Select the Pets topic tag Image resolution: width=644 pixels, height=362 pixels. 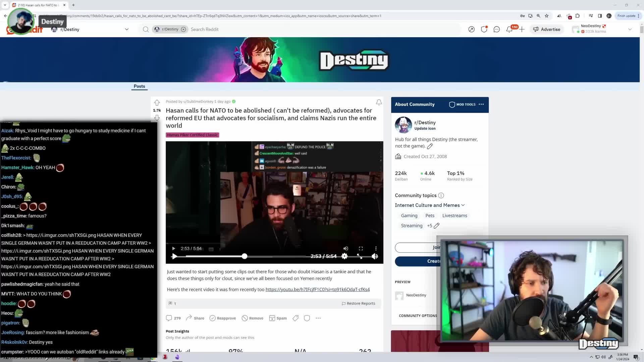[430, 216]
